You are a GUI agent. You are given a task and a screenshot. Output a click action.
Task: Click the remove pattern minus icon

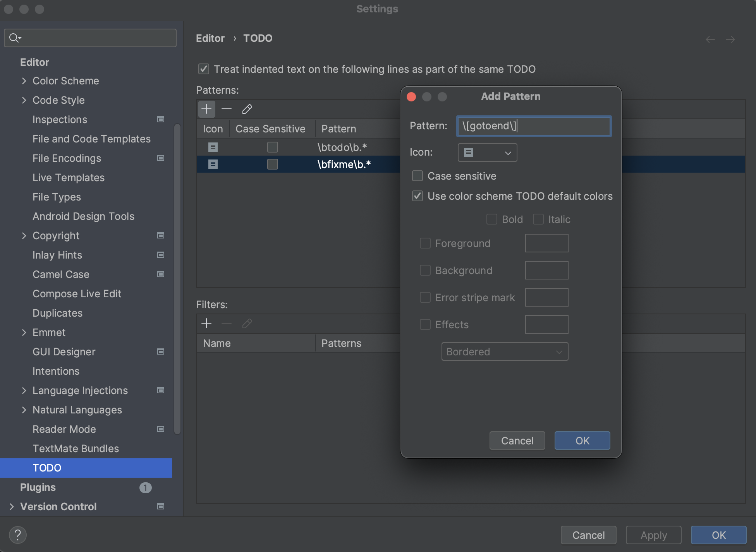[227, 109]
